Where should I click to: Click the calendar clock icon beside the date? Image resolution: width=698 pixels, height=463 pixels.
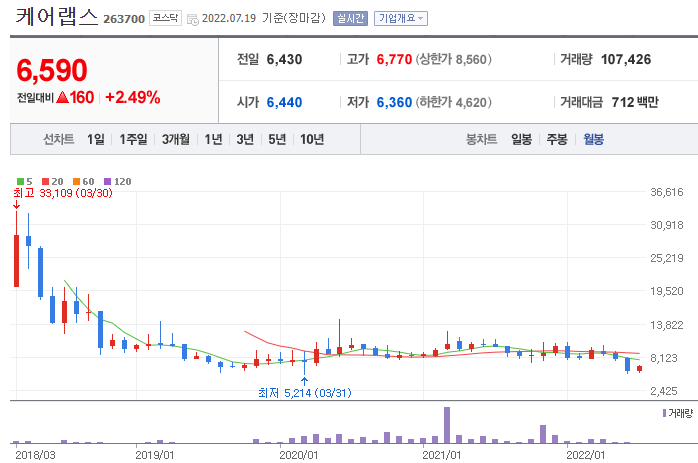click(x=192, y=20)
